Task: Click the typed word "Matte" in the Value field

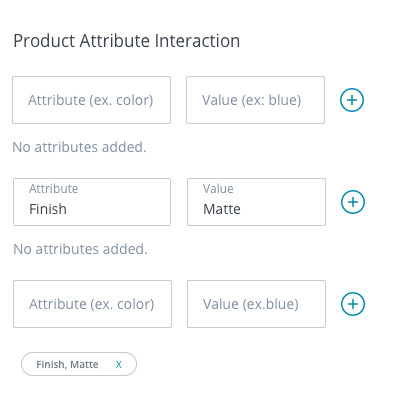Action: pyautogui.click(x=222, y=209)
